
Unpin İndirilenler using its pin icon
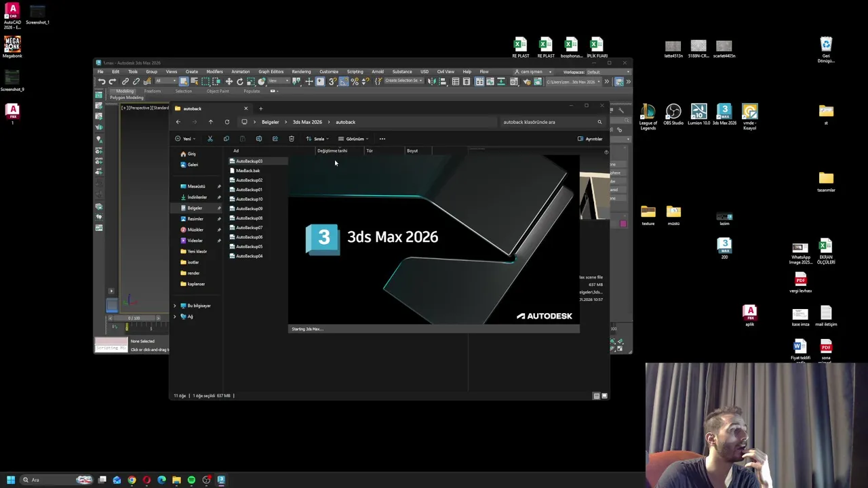pos(219,197)
